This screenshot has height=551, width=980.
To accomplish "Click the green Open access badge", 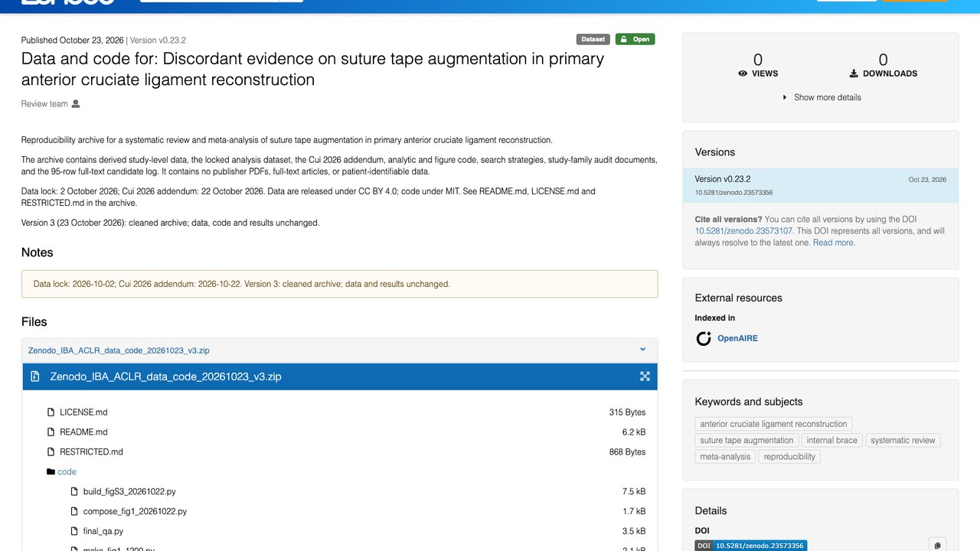I will click(635, 39).
